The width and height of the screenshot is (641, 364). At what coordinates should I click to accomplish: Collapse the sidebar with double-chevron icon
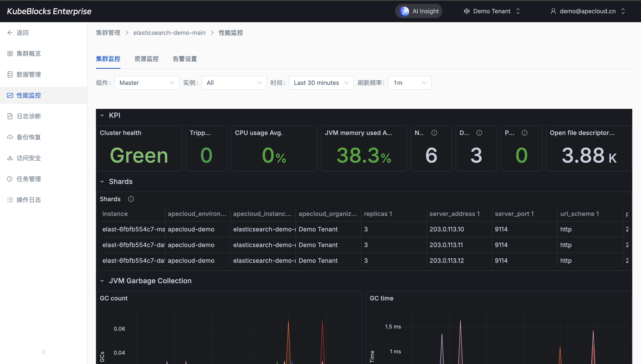[44, 352]
